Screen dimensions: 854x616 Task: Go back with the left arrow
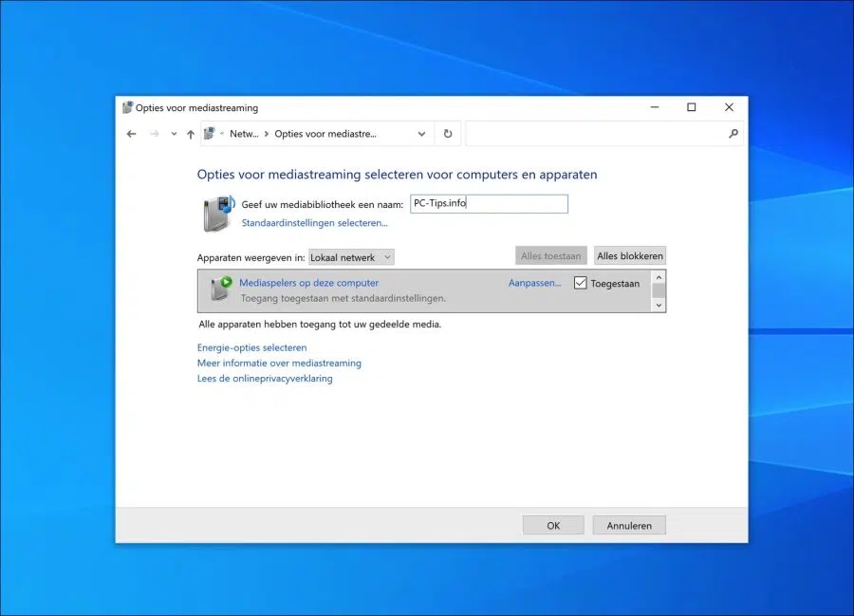coord(131,134)
